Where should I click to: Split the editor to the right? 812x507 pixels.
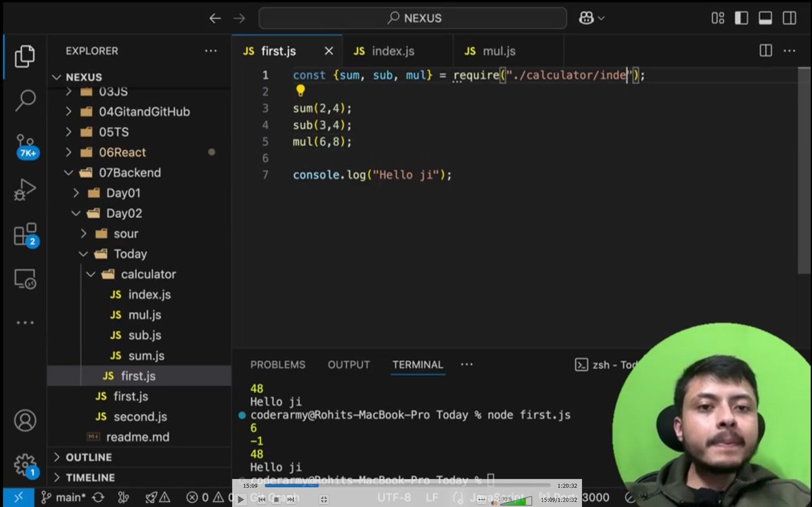(x=765, y=51)
